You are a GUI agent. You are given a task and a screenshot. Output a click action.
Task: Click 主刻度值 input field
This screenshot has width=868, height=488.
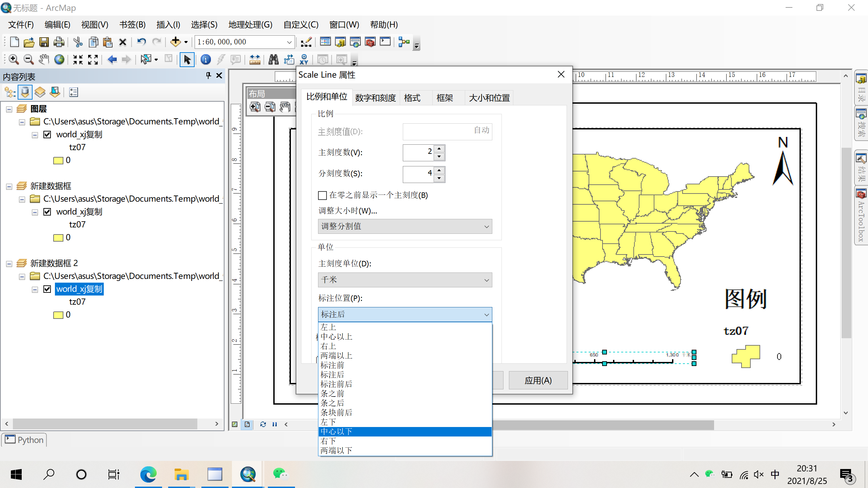[447, 131]
